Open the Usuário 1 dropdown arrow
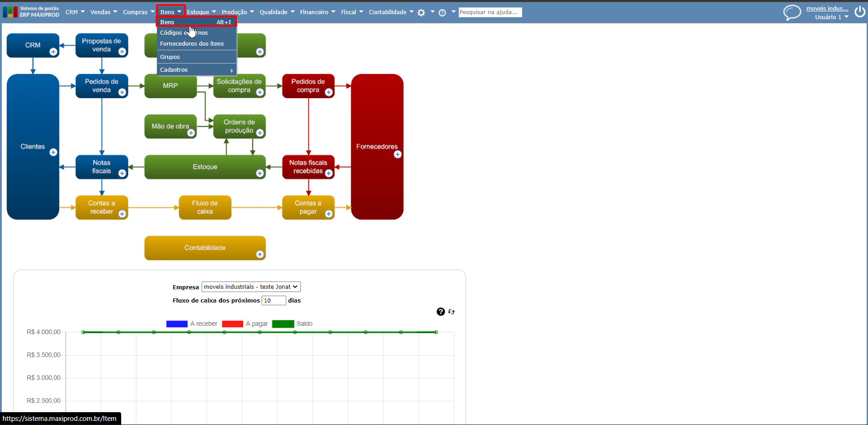Viewport: 868px width, 425px height. (847, 17)
